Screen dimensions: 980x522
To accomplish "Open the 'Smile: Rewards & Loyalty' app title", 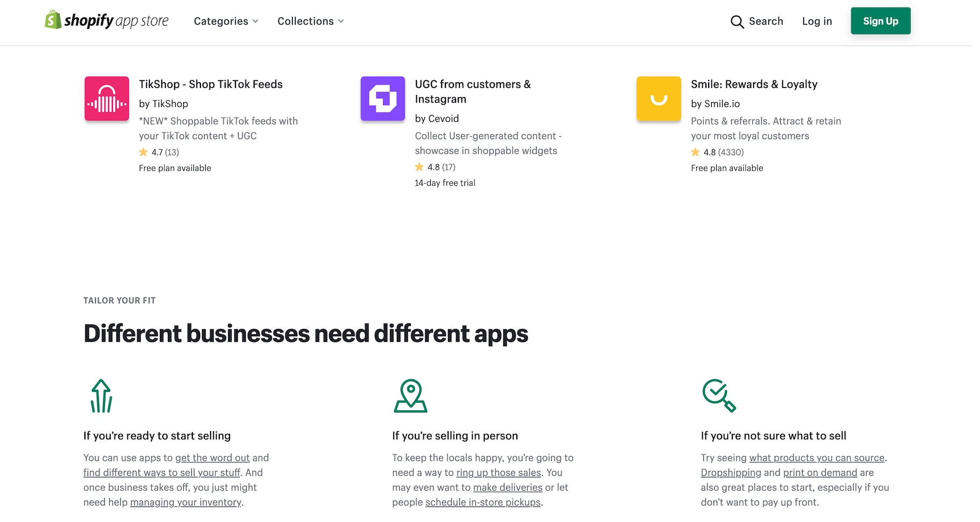I will [x=754, y=84].
